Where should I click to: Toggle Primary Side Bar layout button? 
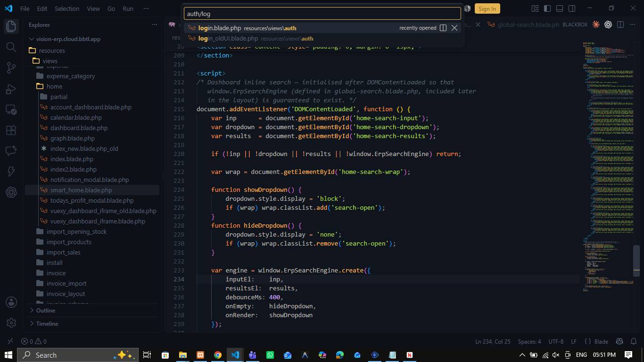pyautogui.click(x=547, y=8)
